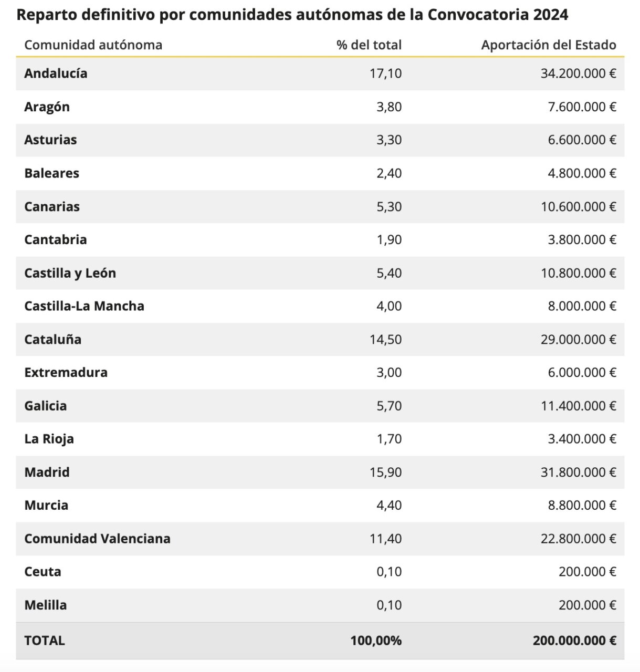Click Cantabria's percentage 1,90
The width and height of the screenshot is (640, 672).
click(x=389, y=240)
